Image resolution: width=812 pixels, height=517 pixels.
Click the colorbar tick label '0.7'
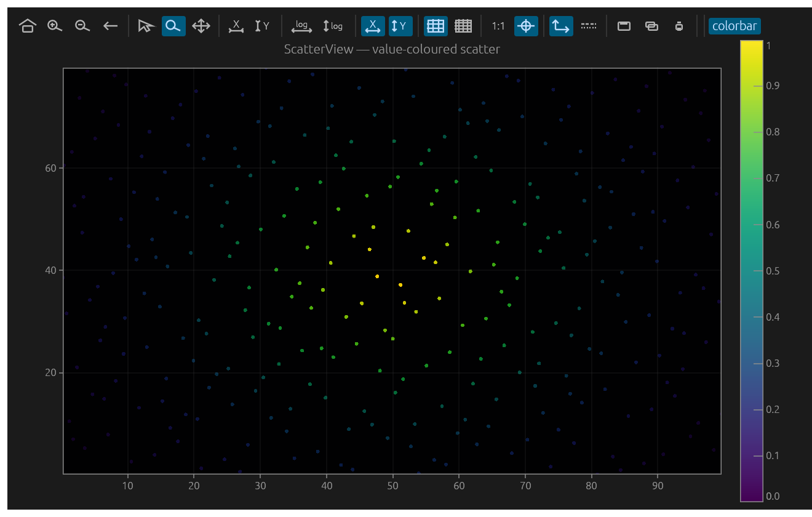coord(773,178)
